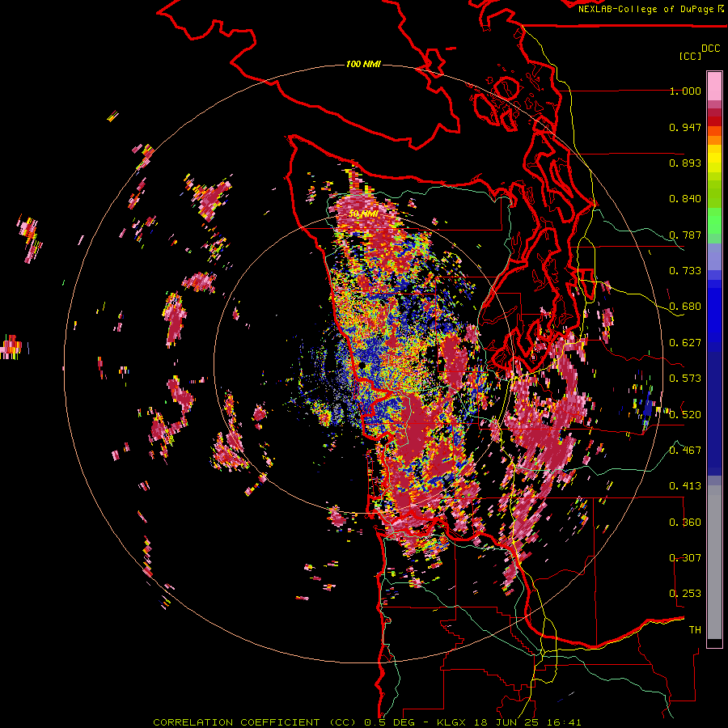Viewport: 728px width, 728px height.
Task: Click the Correlation Coefficient KLGX caption text
Action: click(367, 722)
